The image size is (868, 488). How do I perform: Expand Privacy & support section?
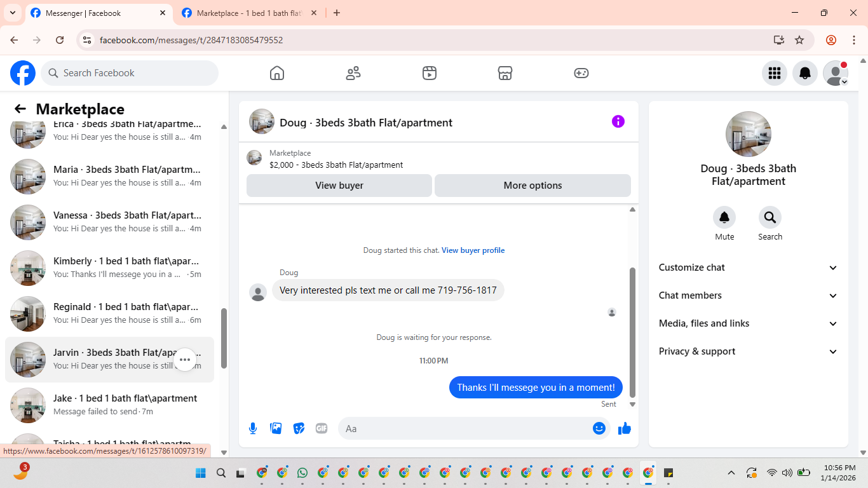748,351
